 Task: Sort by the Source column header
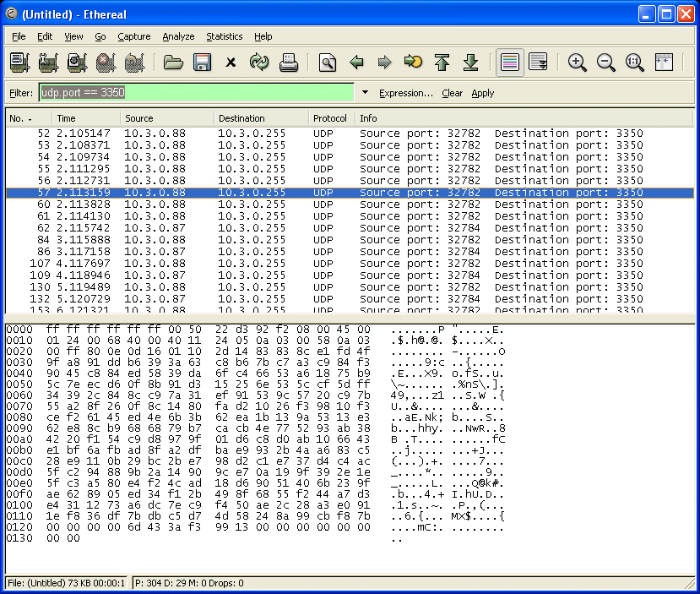167,118
